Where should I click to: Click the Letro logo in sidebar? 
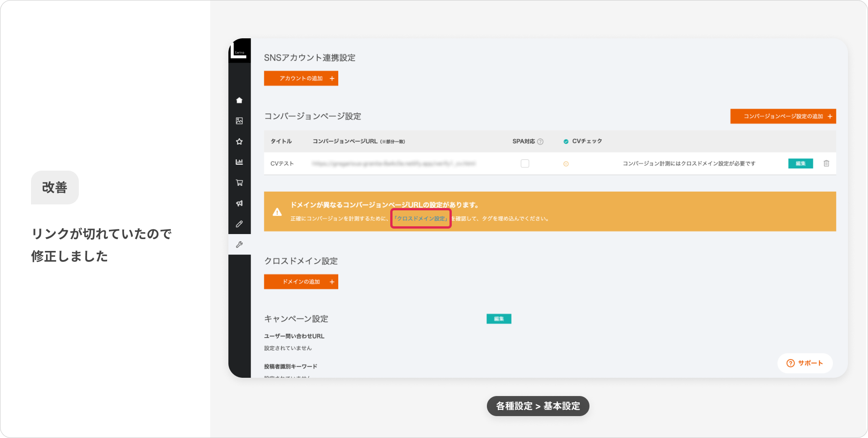click(239, 50)
